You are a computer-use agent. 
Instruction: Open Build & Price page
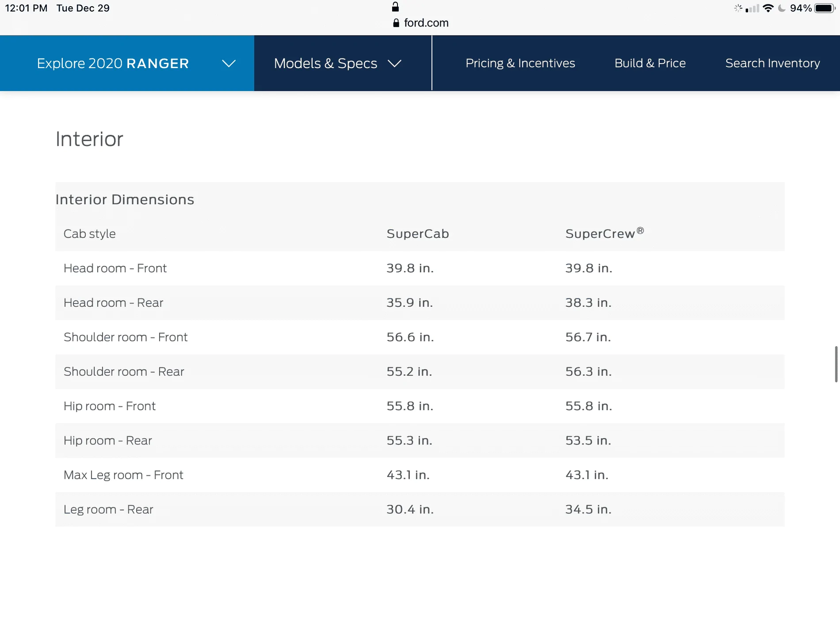click(650, 63)
